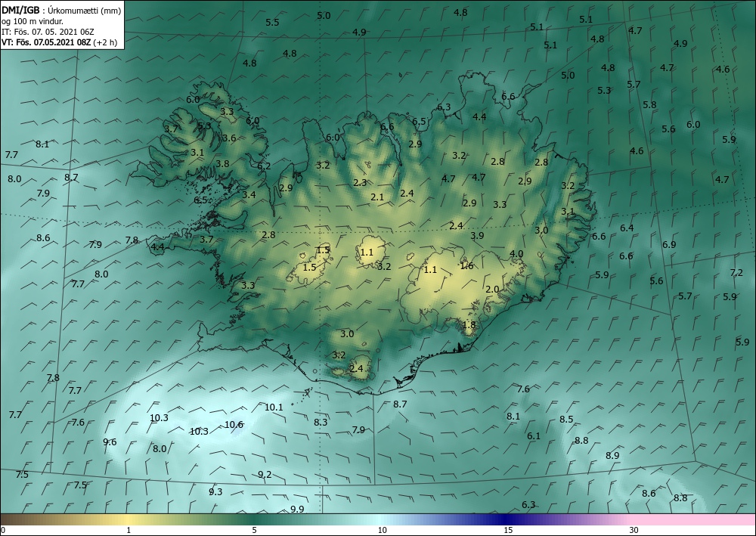Click the precipitation value 10.1 offshore south
756x536 pixels.
point(274,407)
